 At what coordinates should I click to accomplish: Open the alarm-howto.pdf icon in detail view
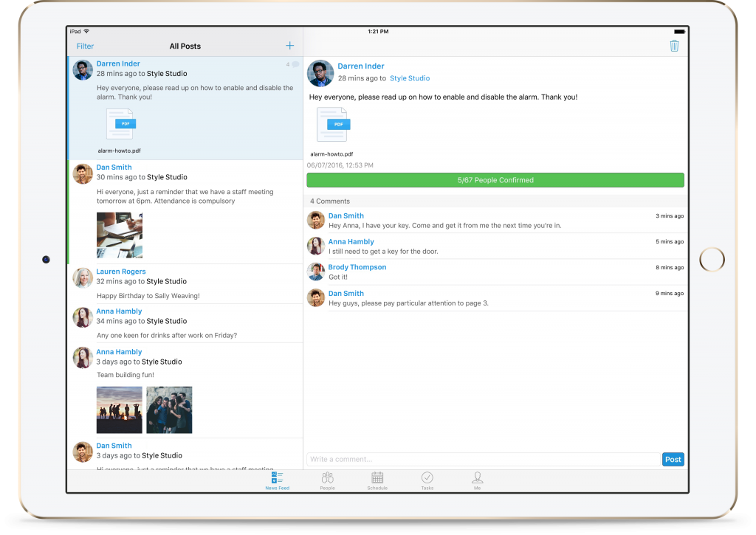tap(333, 125)
